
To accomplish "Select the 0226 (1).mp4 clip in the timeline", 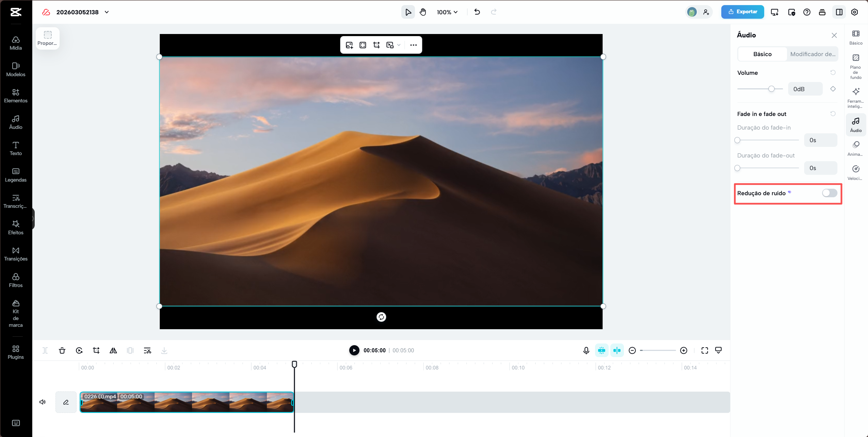I will click(x=187, y=402).
